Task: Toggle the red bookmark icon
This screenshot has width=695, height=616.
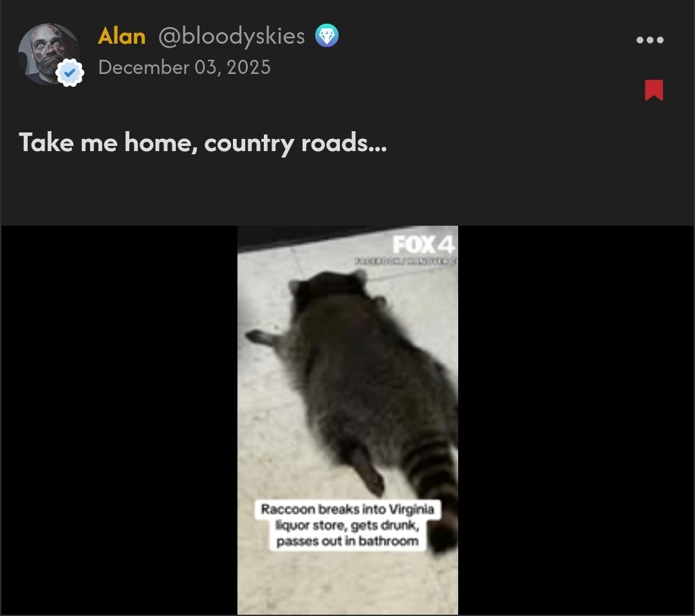Action: point(654,90)
